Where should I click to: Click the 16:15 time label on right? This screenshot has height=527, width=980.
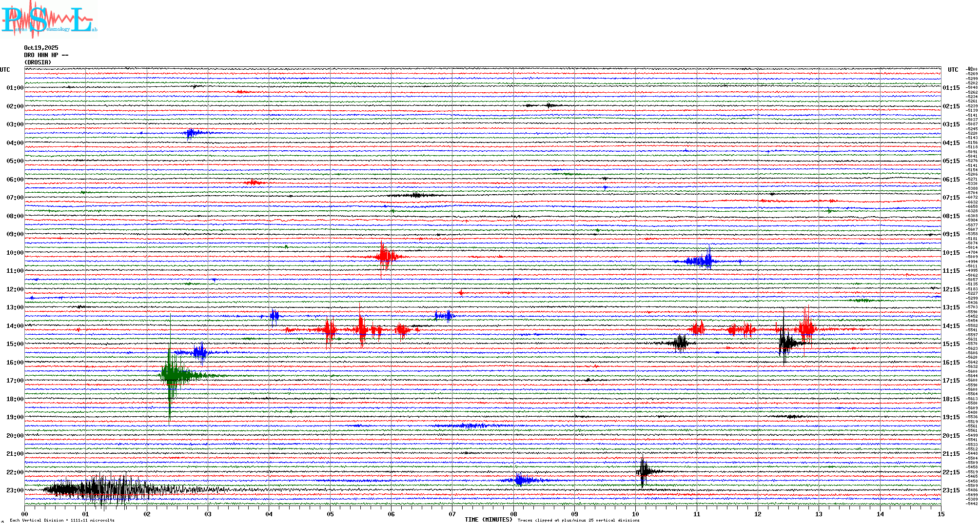(951, 363)
